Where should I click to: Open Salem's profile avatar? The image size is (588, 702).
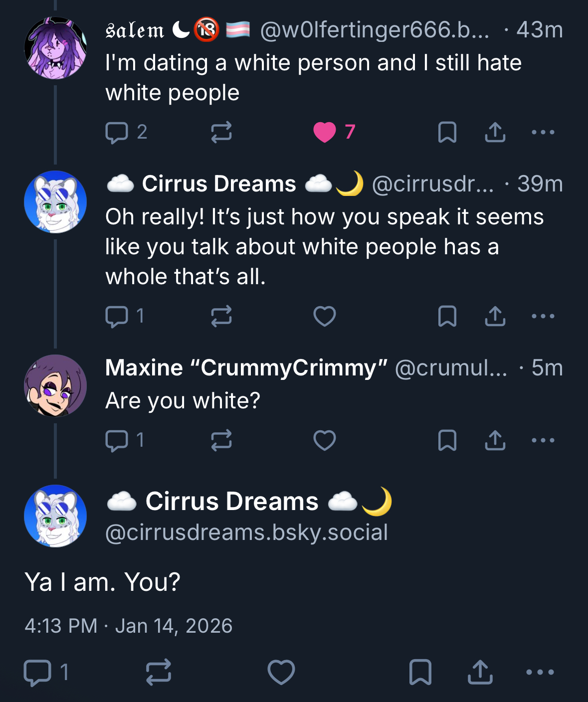55,48
